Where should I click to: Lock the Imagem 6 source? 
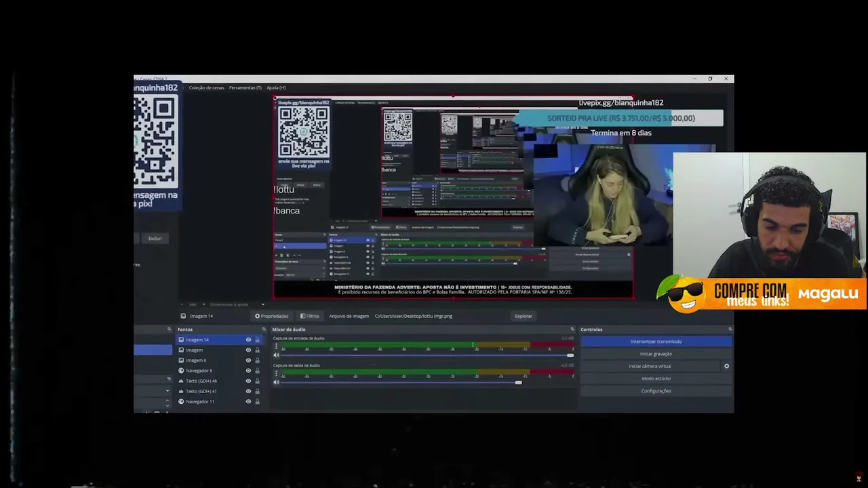257,360
